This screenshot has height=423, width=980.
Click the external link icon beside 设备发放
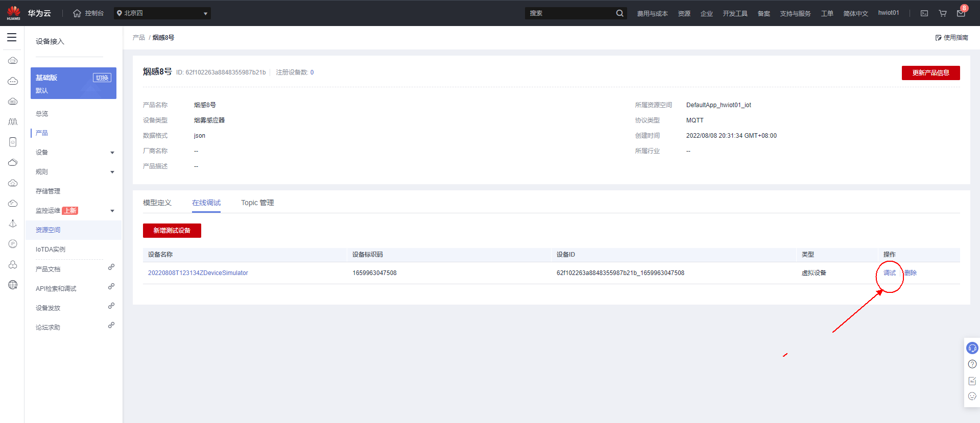(111, 306)
